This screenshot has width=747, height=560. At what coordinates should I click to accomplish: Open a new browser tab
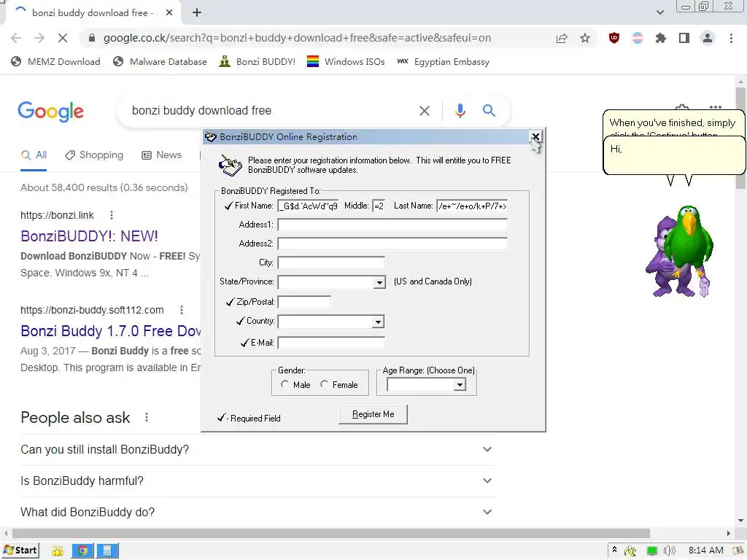tap(197, 13)
